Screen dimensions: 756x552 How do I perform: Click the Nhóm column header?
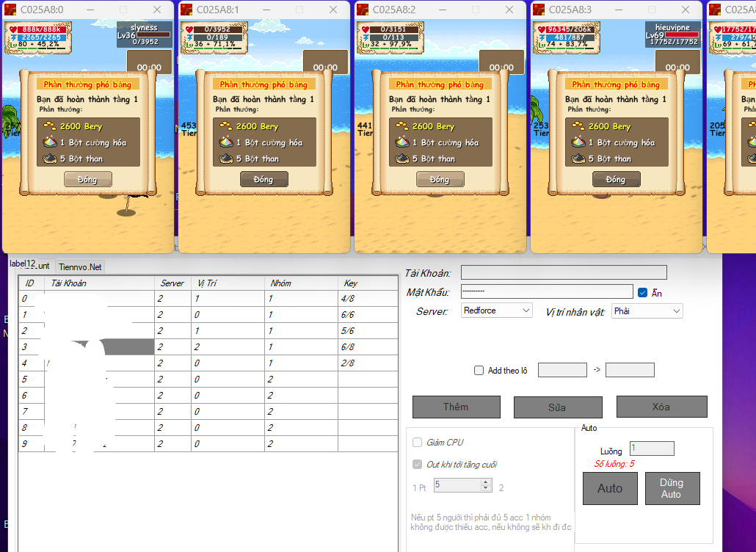click(280, 283)
